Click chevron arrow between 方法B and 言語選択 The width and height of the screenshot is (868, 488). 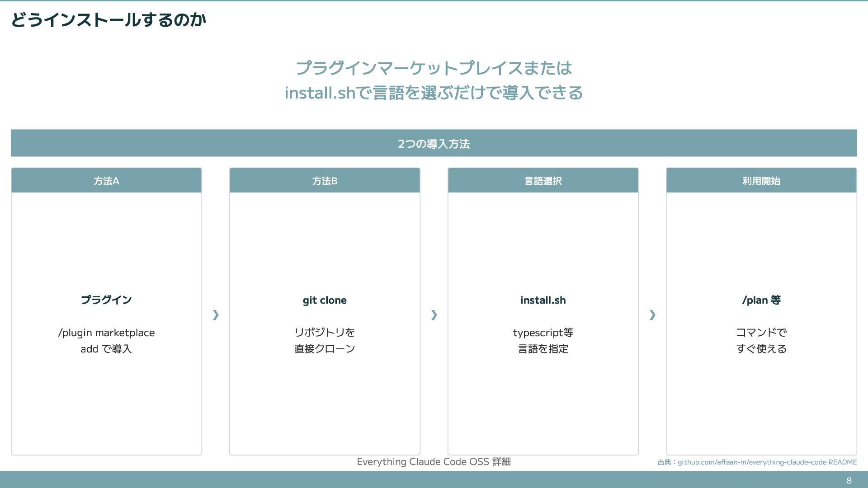434,315
